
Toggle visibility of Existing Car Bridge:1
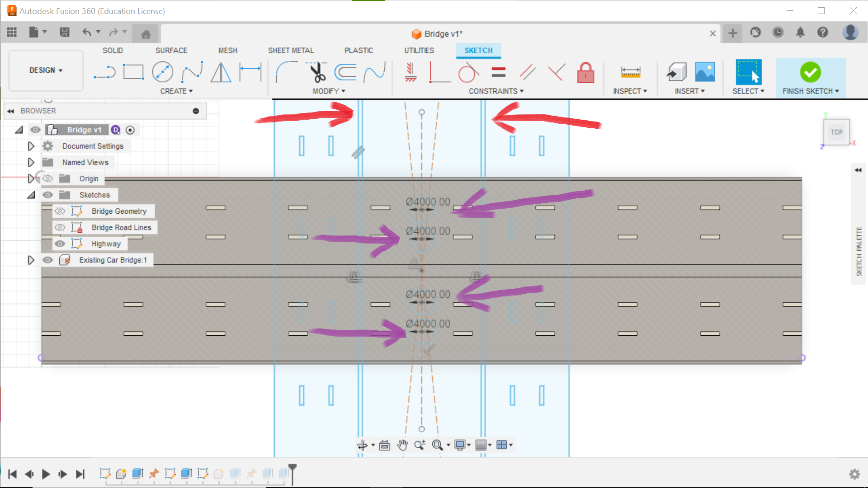47,260
